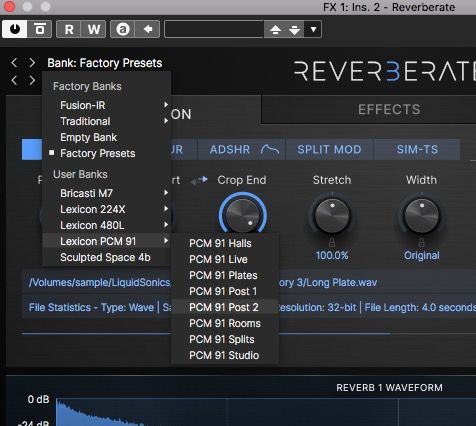Select the Empty Bank entry
476x426 pixels.
coord(107,137)
